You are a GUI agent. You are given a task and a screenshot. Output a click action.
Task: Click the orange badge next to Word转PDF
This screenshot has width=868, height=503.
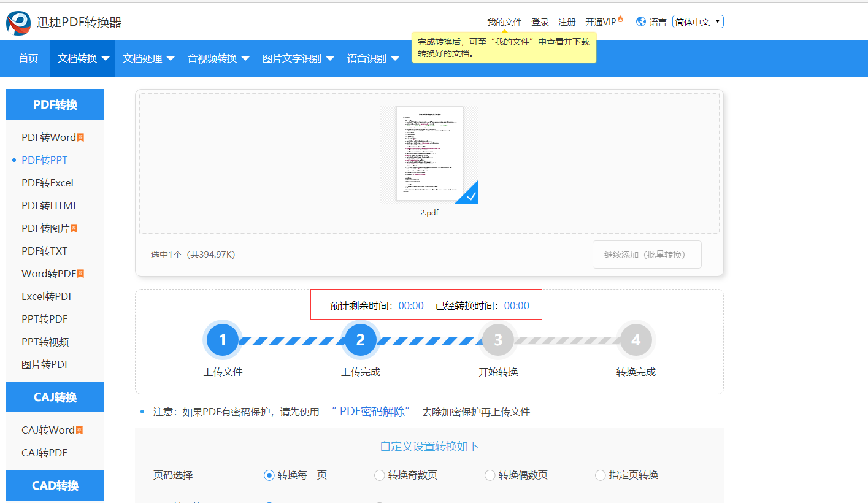(80, 274)
